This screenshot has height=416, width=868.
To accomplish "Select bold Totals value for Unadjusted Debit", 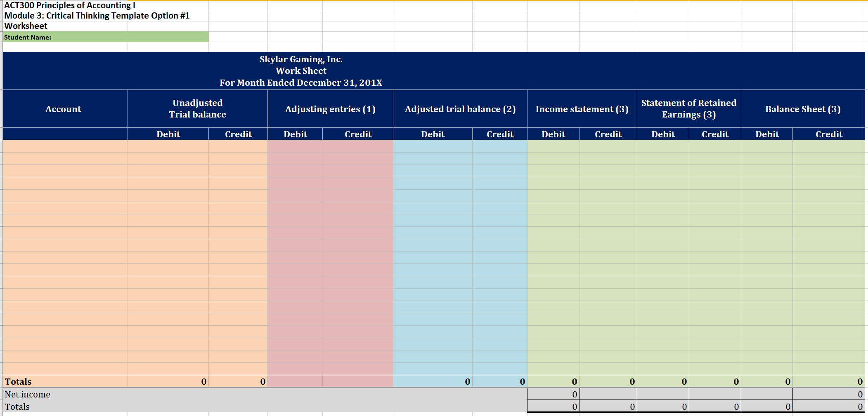I will (x=168, y=381).
